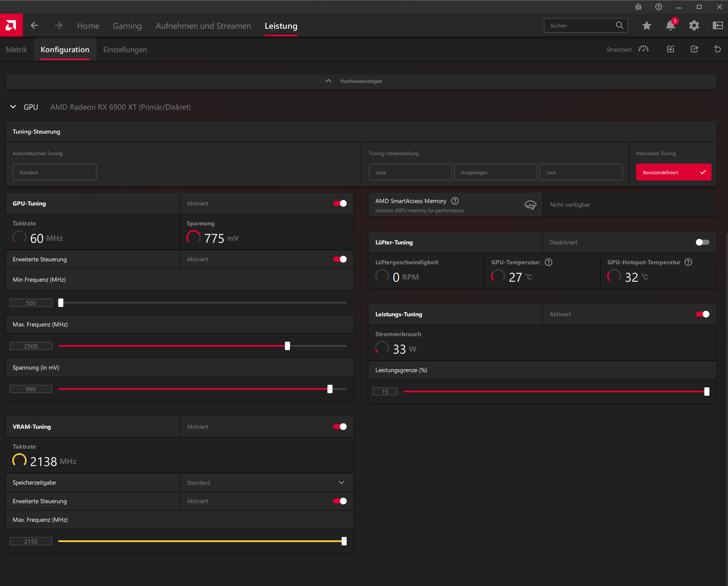
Task: Open notifications bell icon
Action: [x=671, y=25]
